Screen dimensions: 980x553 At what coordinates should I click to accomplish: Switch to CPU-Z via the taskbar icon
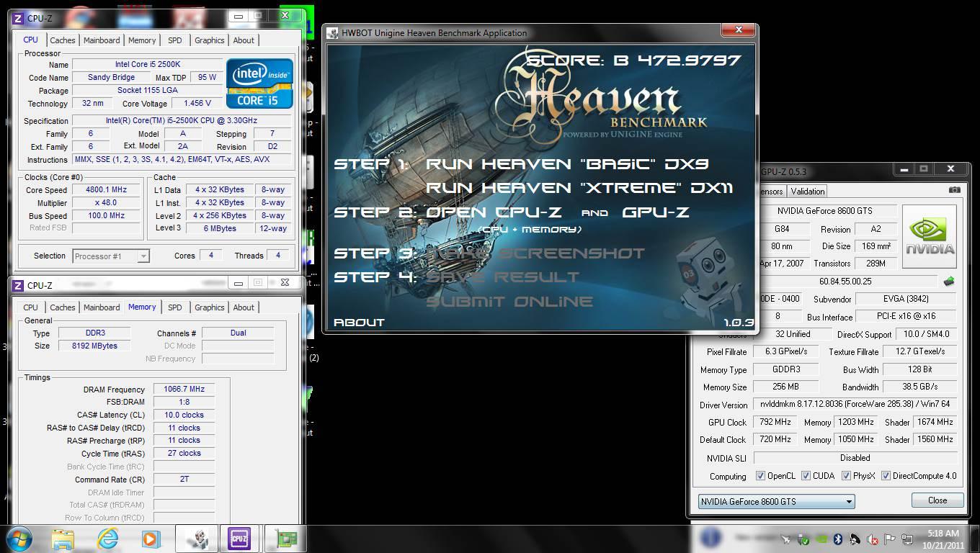click(239, 539)
